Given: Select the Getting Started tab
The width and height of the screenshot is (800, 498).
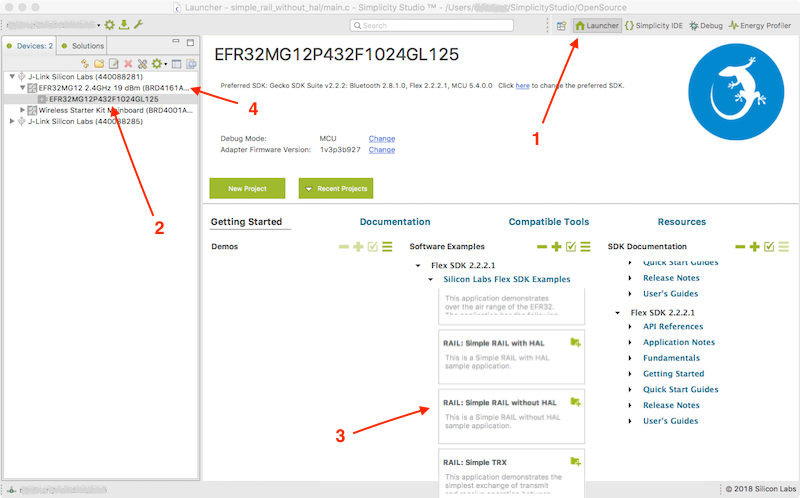Looking at the screenshot, I should tap(246, 222).
